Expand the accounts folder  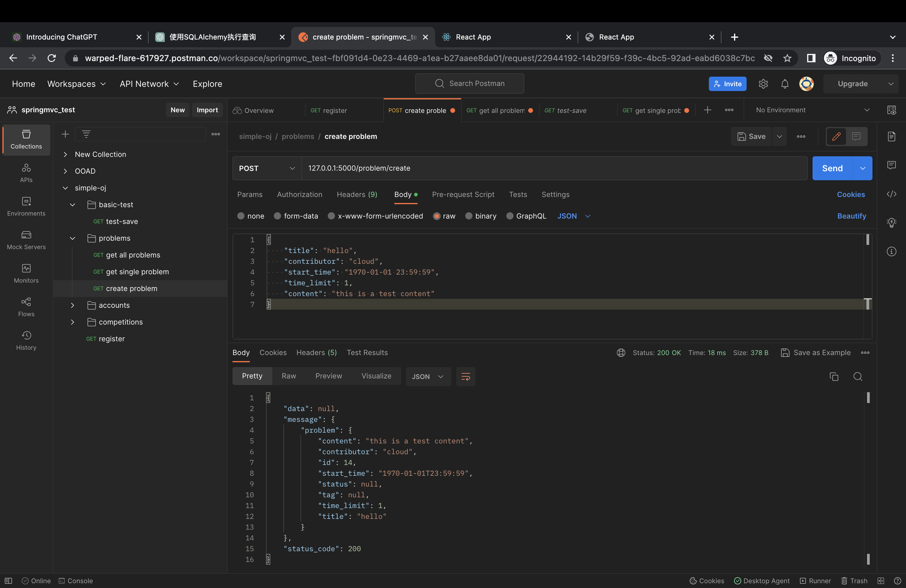pyautogui.click(x=72, y=305)
